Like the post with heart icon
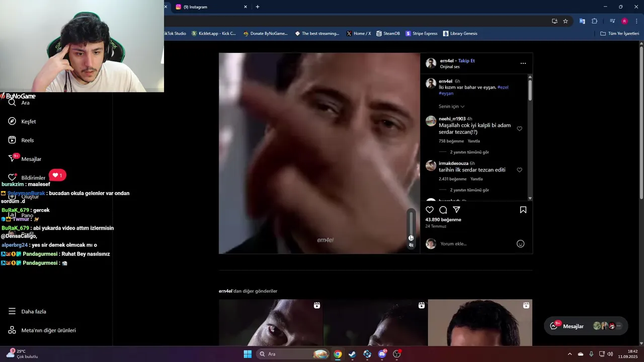 430,210
